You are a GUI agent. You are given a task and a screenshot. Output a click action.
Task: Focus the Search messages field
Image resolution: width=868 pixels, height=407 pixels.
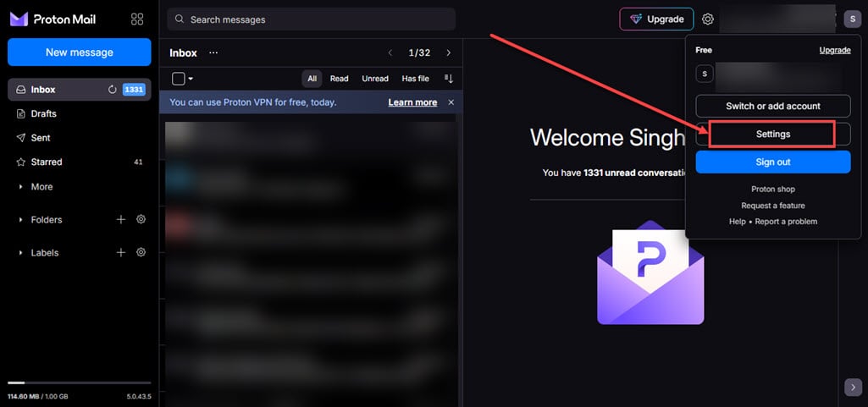311,19
